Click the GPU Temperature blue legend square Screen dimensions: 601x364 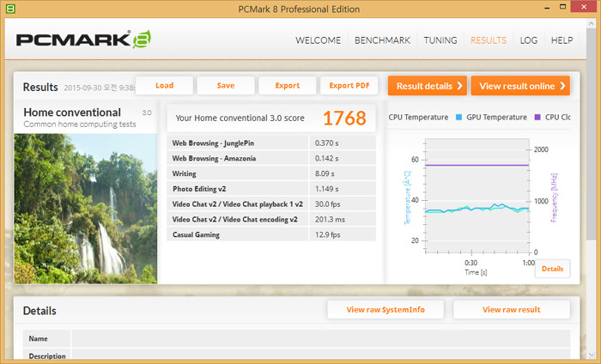[x=458, y=117]
